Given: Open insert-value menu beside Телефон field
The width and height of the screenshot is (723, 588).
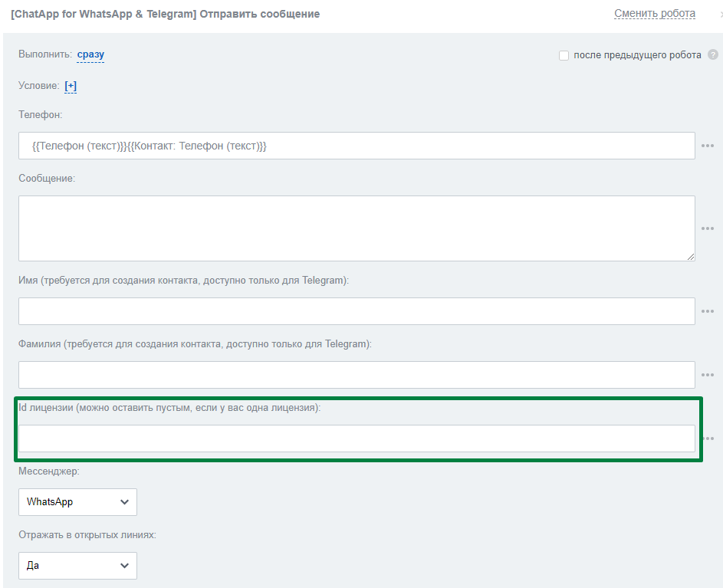Looking at the screenshot, I should [707, 146].
